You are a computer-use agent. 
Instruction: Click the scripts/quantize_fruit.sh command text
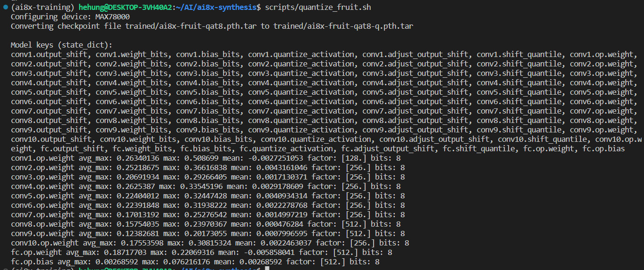pyautogui.click(x=324, y=8)
